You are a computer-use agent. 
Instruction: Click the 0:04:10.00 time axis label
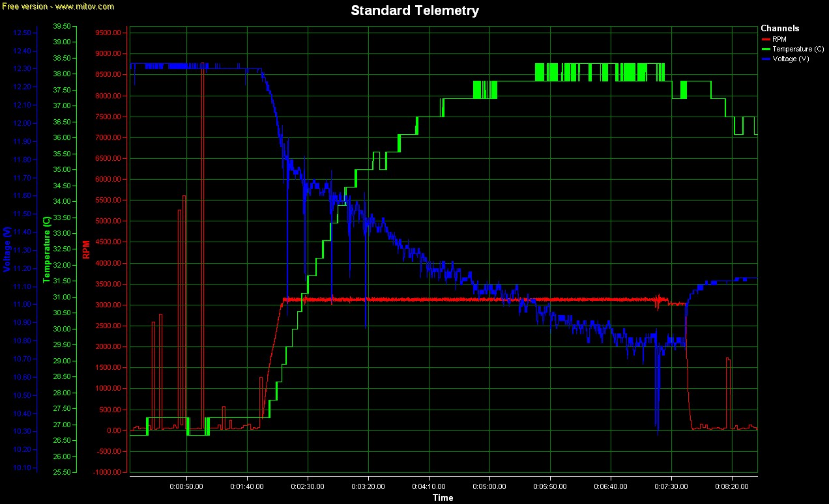point(429,486)
